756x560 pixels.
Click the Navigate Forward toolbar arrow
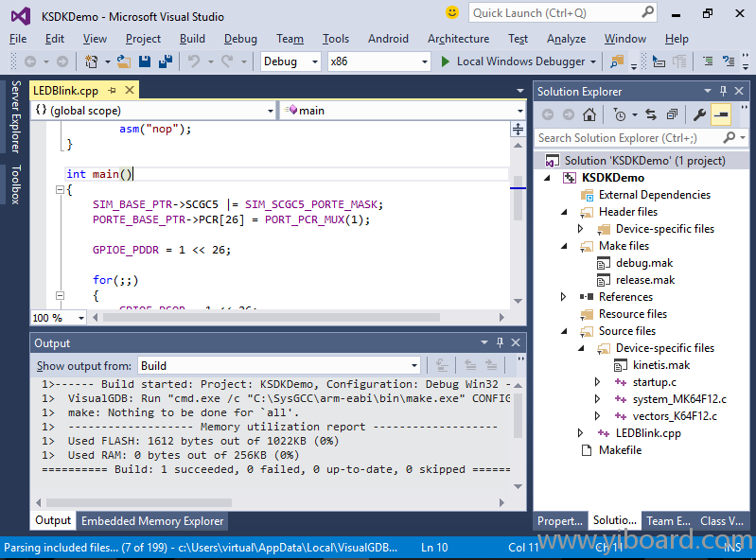coord(62,61)
